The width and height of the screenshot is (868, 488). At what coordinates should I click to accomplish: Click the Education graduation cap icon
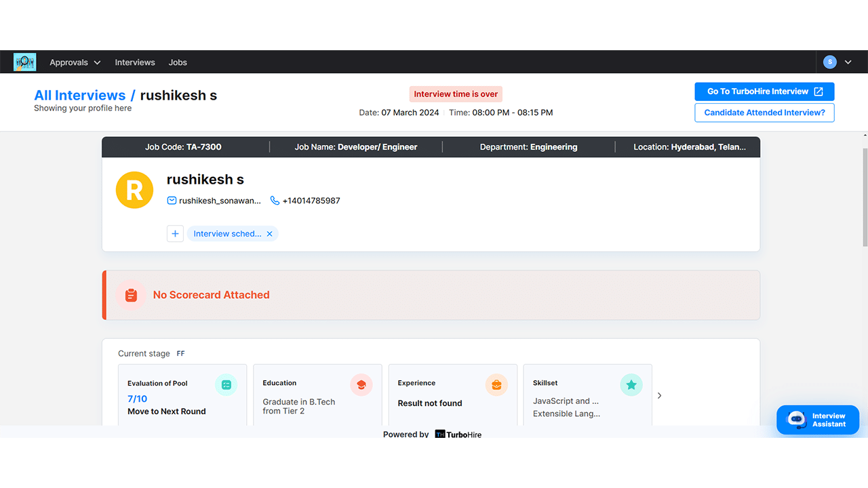361,385
